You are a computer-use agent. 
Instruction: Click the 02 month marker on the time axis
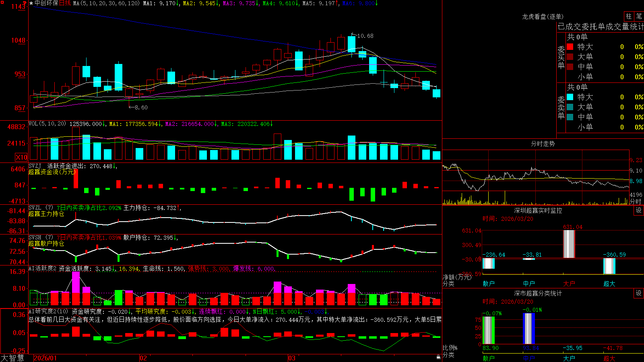tap(143, 358)
